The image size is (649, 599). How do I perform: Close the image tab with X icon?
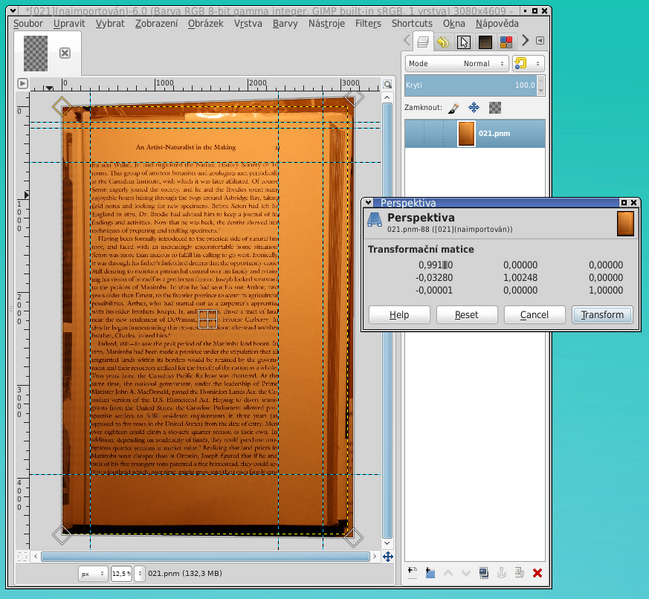[65, 53]
